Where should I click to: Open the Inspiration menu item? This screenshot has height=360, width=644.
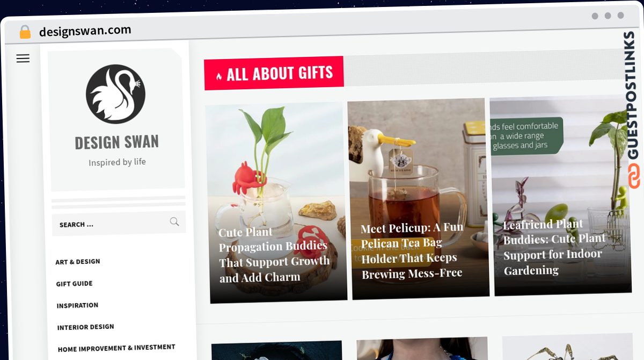point(77,305)
